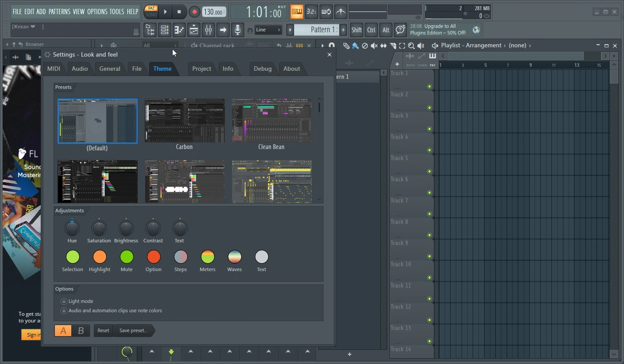The height and width of the screenshot is (364, 624).
Task: Open the Playlist options menu arrow
Action: [x=323, y=46]
